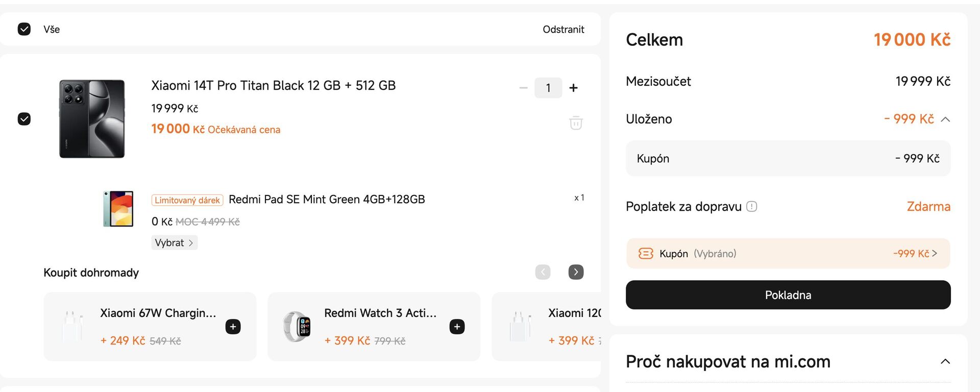Uncheck the Vše select-all checkbox
The image size is (980, 392).
[24, 29]
